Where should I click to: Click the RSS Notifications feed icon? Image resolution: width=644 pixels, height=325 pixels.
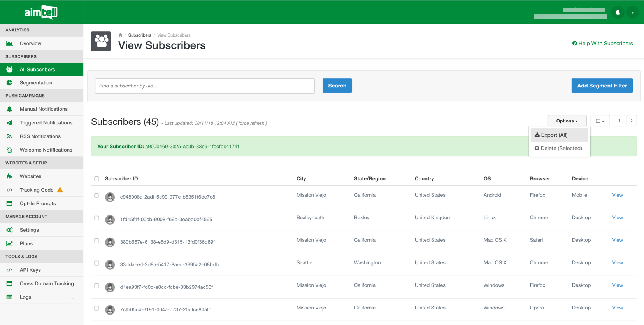tap(9, 136)
